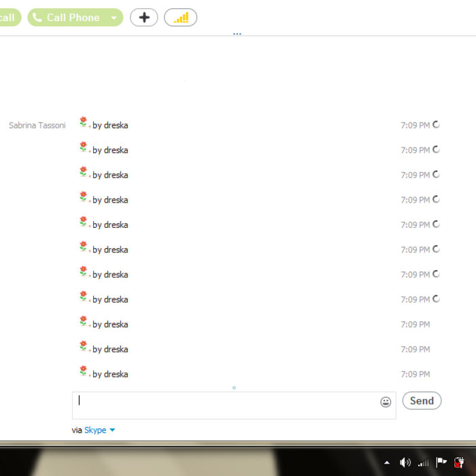Expand the Call Phone dropdown arrow

[114, 18]
